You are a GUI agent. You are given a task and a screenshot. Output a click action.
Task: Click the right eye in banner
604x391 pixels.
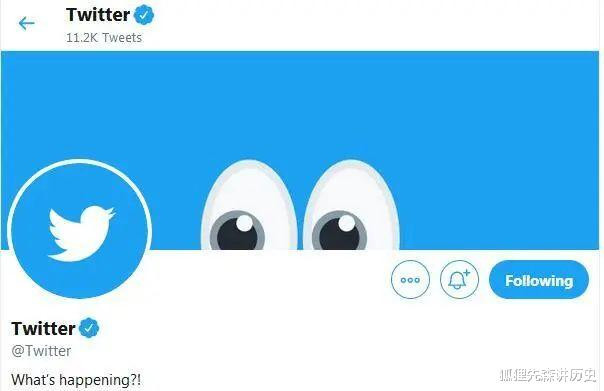click(x=351, y=205)
